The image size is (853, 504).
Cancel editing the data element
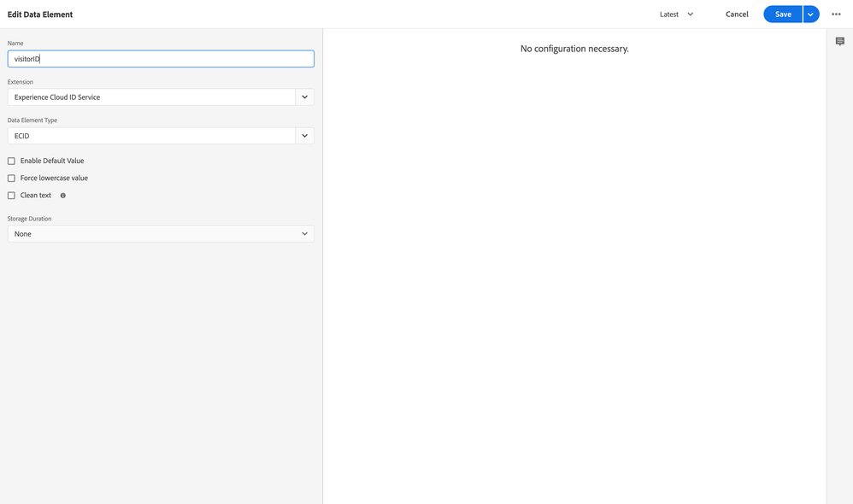coord(737,15)
